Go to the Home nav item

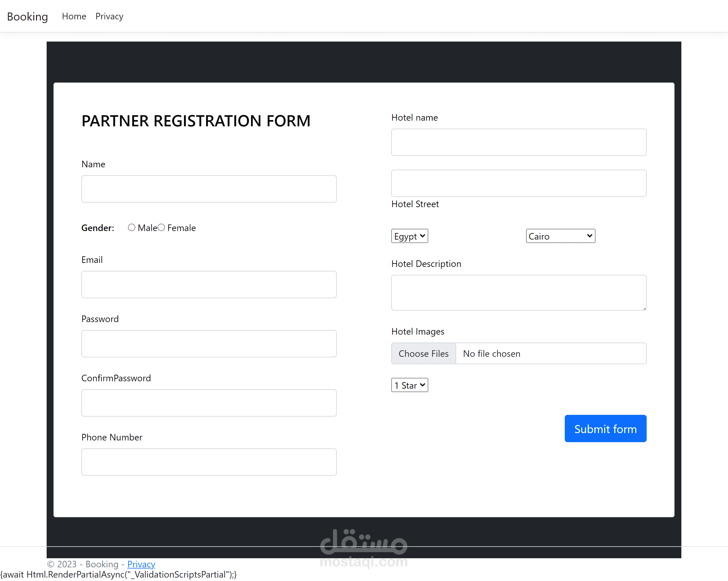(x=74, y=16)
